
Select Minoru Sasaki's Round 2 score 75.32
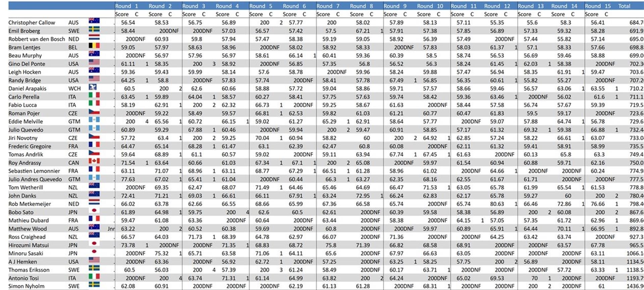[x=161, y=253]
